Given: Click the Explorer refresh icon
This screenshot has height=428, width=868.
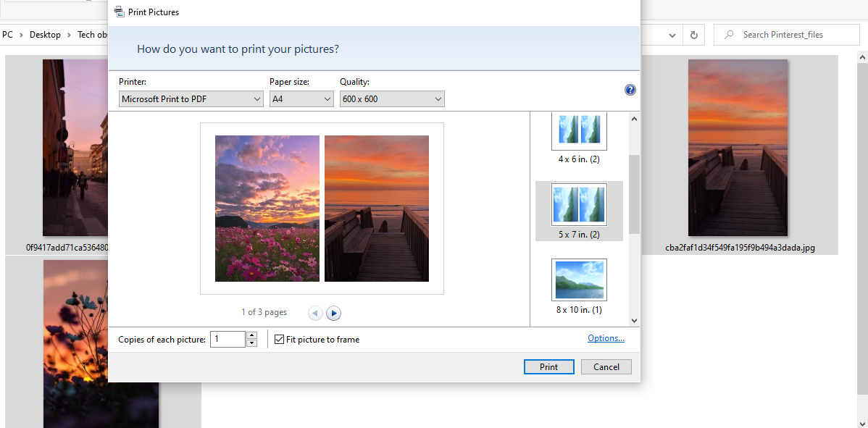Looking at the screenshot, I should click(x=693, y=35).
